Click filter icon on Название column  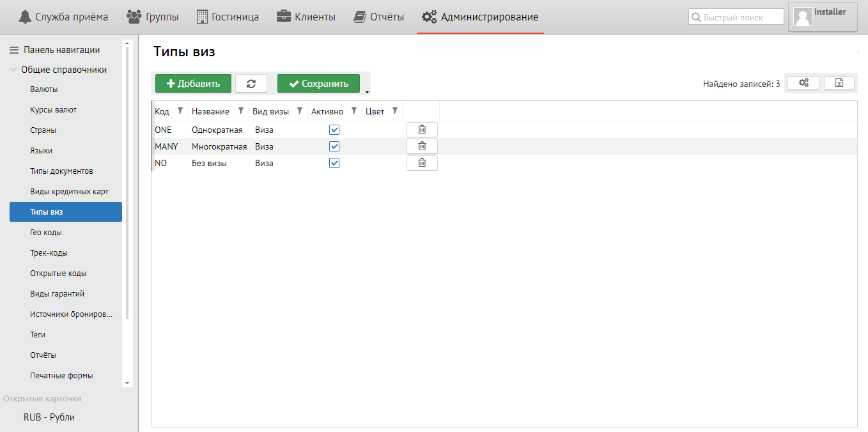pyautogui.click(x=240, y=111)
